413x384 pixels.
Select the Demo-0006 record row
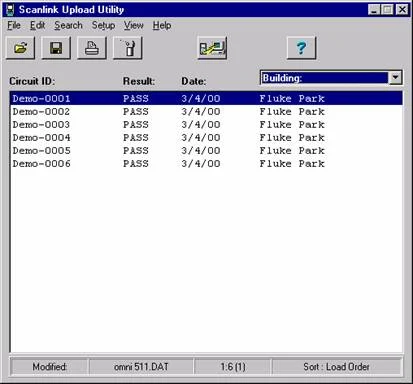point(206,163)
